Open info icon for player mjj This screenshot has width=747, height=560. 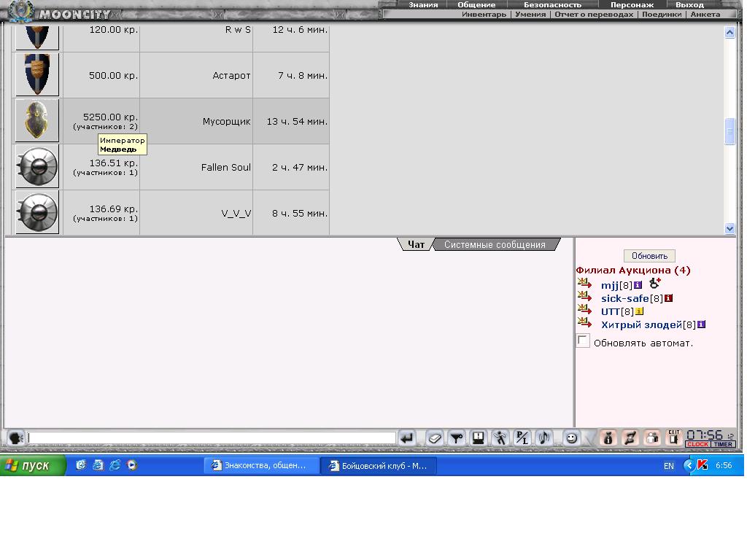point(638,285)
